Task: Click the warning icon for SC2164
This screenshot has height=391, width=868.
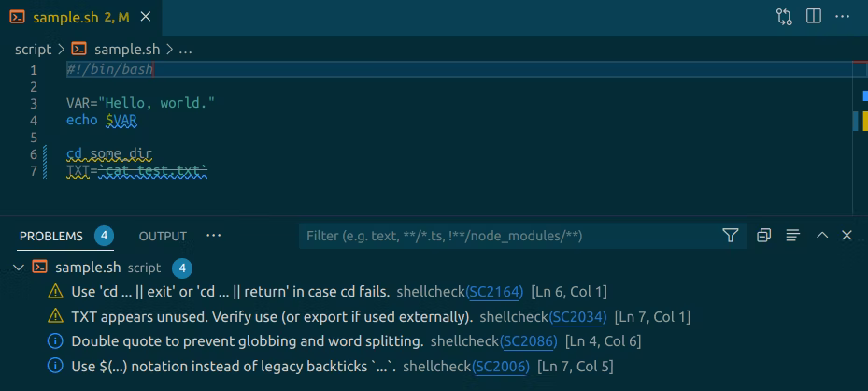Action: click(x=55, y=292)
